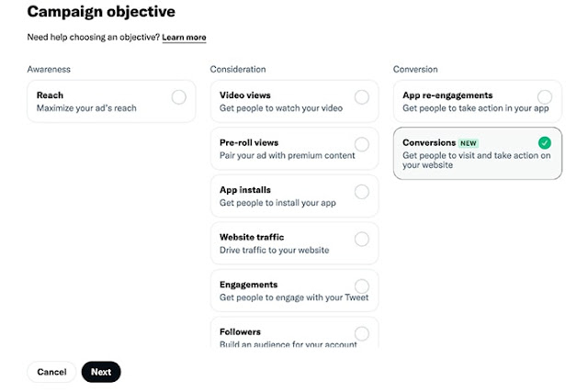The width and height of the screenshot is (588, 392).
Task: Select the Video views radio button
Action: pos(362,96)
